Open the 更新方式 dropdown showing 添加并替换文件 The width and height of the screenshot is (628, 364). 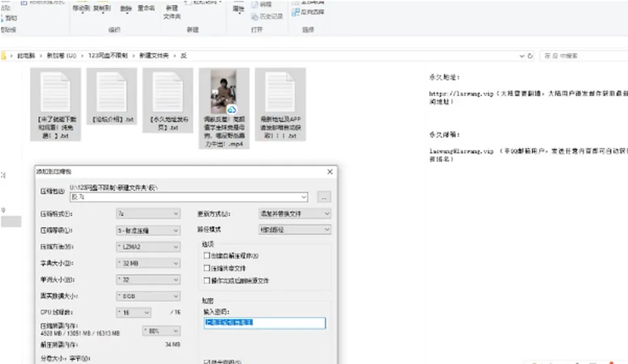295,214
